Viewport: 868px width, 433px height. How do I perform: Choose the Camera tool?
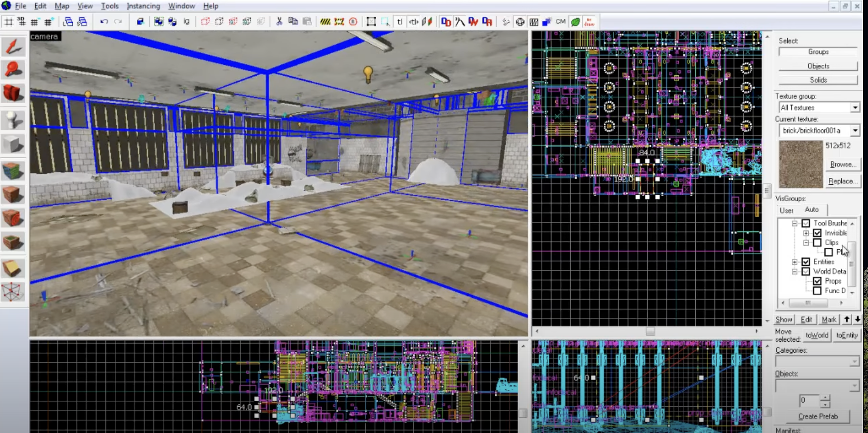[x=13, y=93]
